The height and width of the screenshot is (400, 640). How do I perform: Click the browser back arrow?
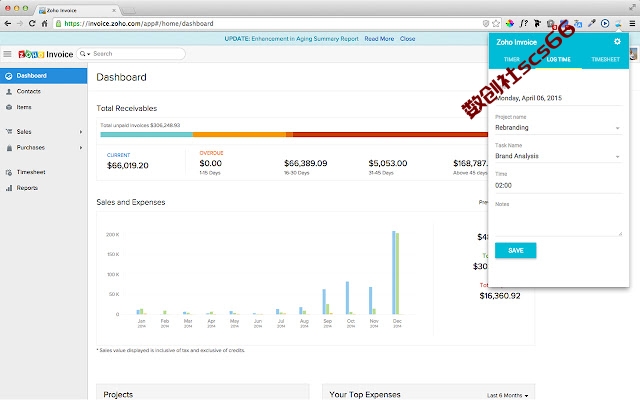tap(7, 24)
